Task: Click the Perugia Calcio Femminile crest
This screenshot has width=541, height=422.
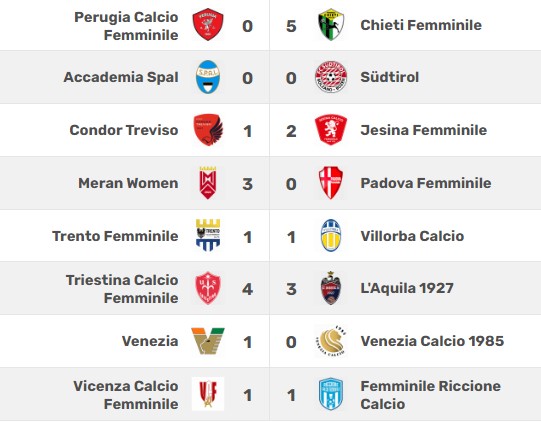Action: [x=208, y=24]
